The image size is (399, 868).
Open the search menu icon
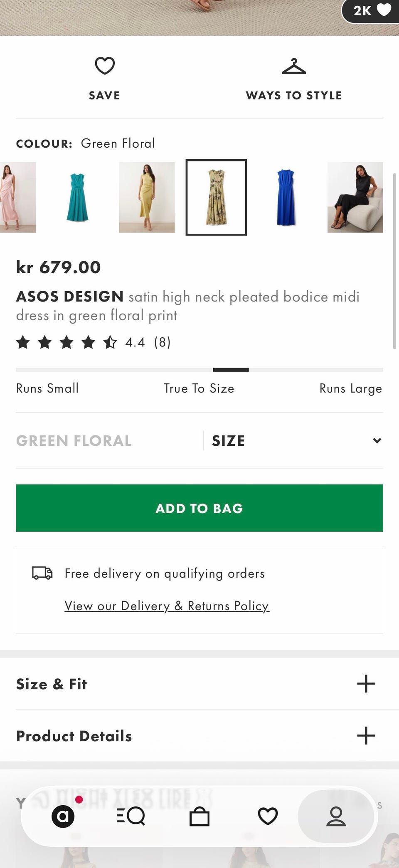coord(131,816)
